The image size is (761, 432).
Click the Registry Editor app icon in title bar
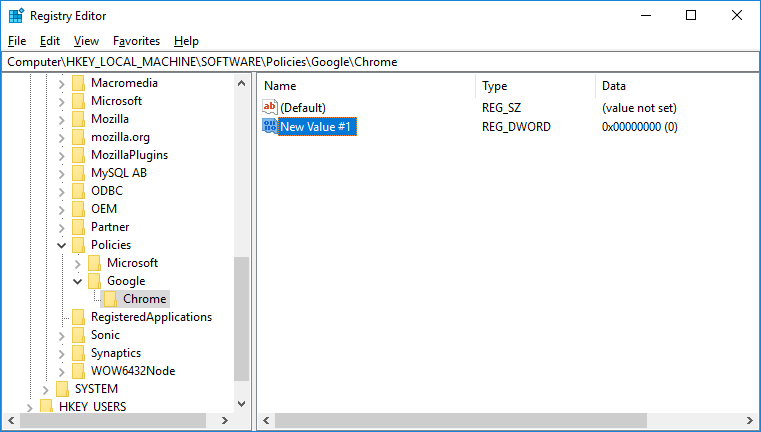[x=16, y=16]
